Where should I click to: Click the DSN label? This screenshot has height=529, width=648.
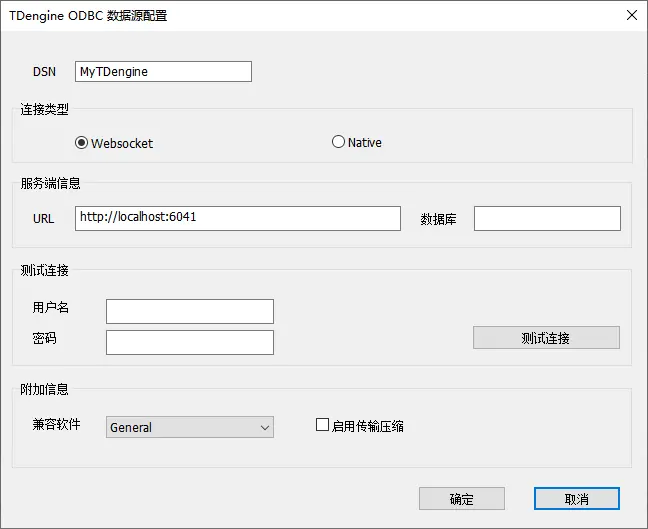tap(44, 71)
